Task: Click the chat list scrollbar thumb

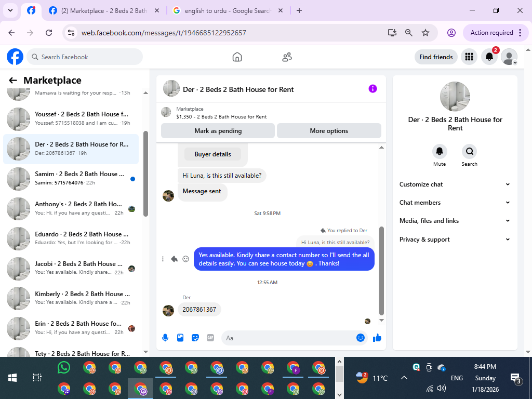Action: point(145,174)
